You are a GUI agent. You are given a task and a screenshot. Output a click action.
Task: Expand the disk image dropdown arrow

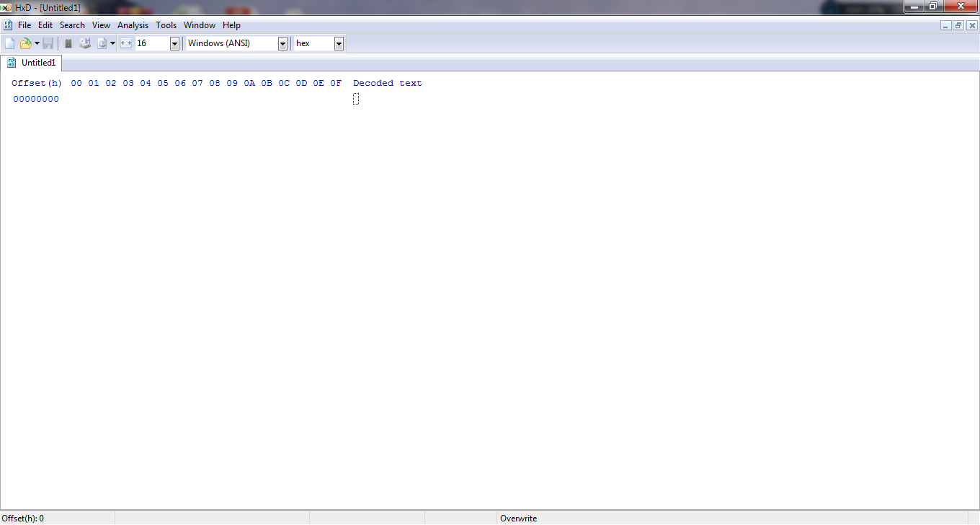(x=112, y=43)
